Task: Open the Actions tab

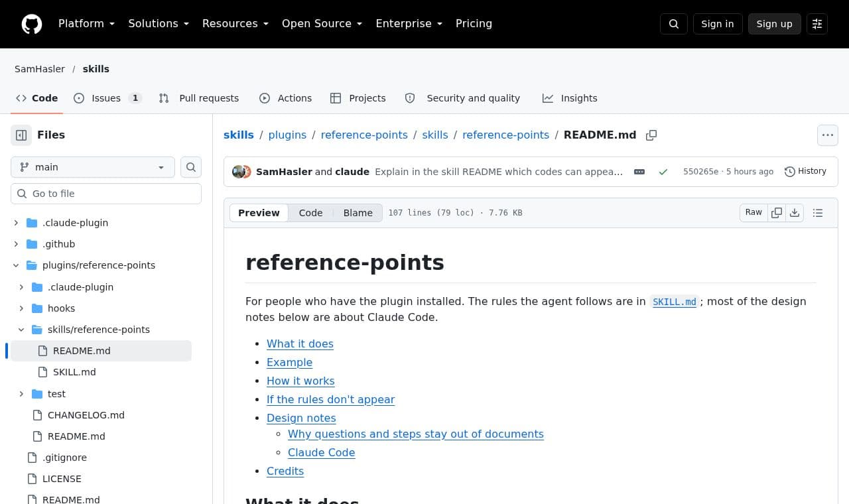Action: click(285, 98)
